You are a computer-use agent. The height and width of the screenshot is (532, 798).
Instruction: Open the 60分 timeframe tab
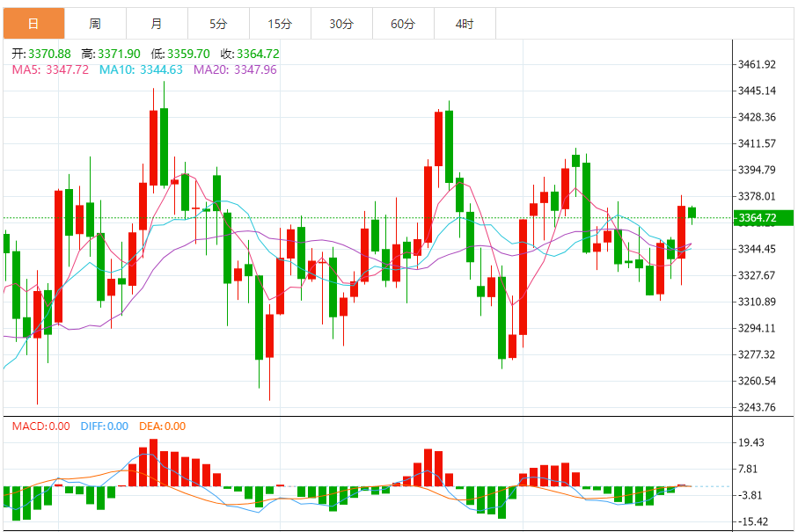pos(403,24)
